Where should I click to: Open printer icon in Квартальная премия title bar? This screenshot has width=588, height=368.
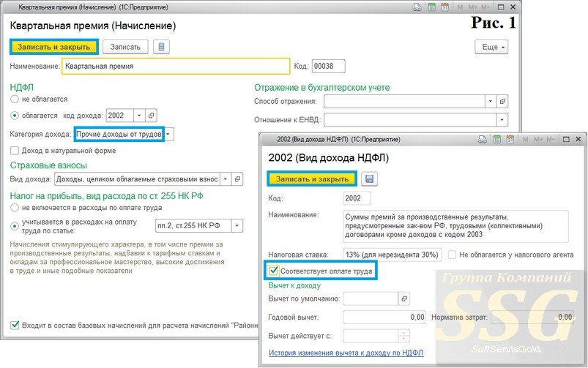[x=417, y=7]
